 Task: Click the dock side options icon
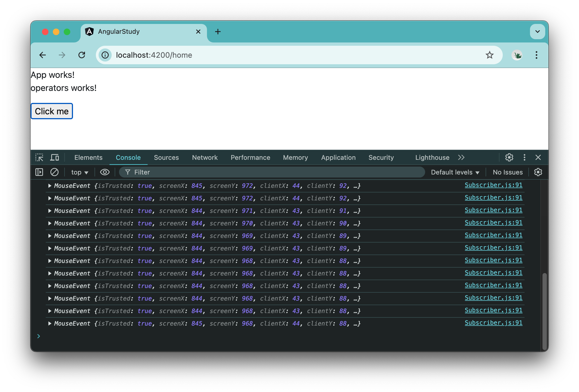(524, 157)
